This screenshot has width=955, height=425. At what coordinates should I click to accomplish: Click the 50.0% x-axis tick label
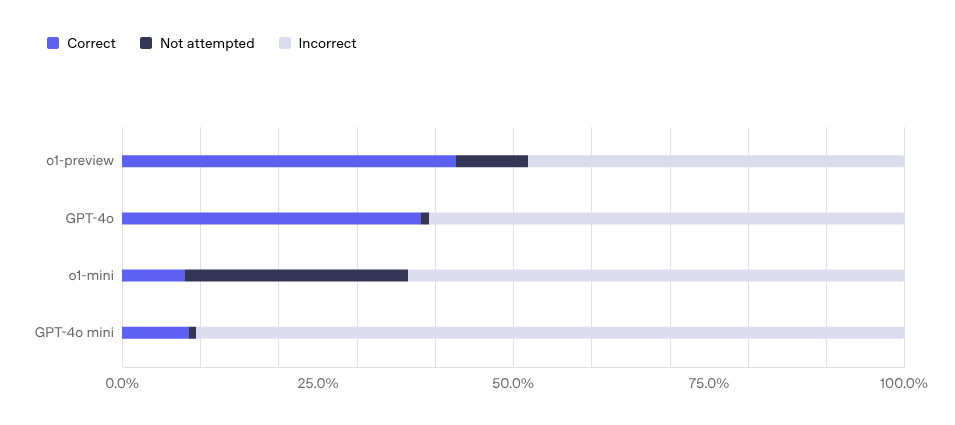pos(513,383)
